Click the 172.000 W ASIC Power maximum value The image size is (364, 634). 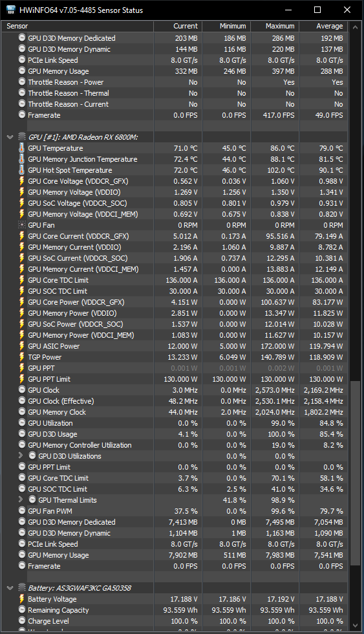(277, 346)
